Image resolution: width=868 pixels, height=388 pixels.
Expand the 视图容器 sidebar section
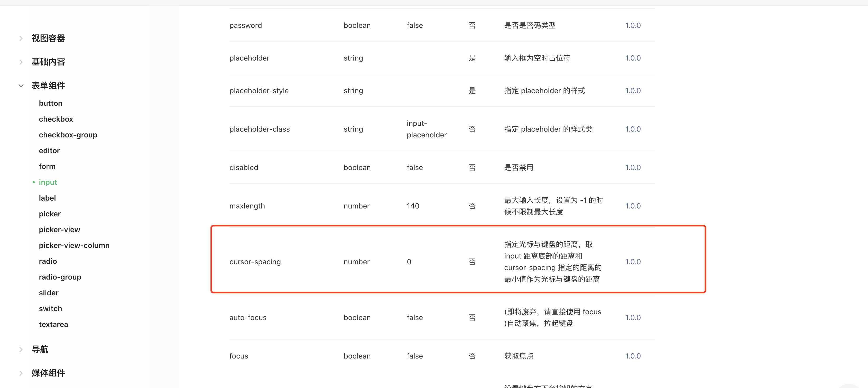[48, 38]
